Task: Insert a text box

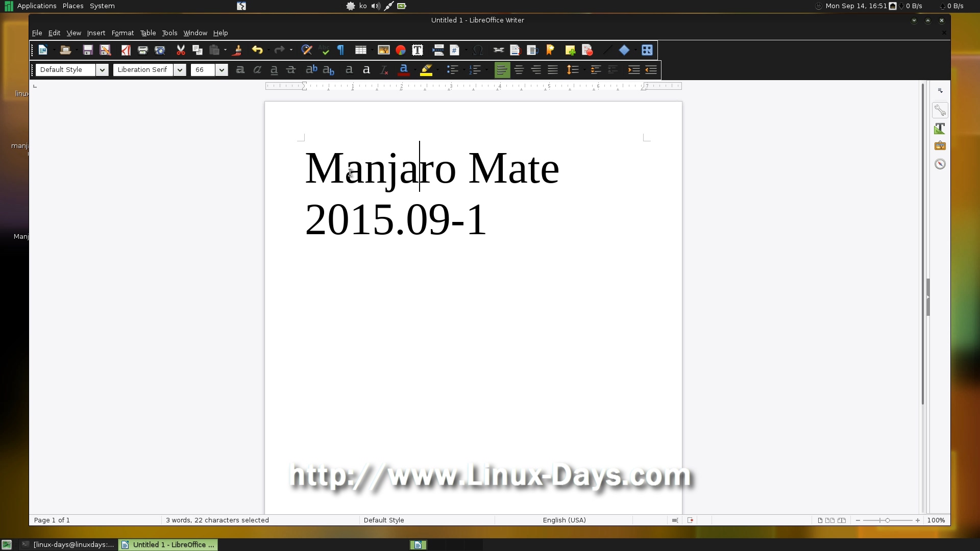Action: 418,50
